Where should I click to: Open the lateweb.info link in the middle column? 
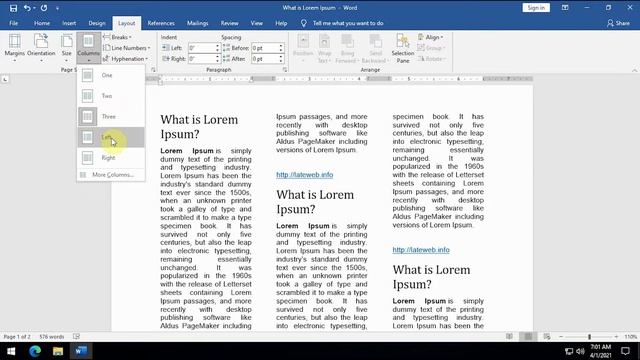point(304,175)
